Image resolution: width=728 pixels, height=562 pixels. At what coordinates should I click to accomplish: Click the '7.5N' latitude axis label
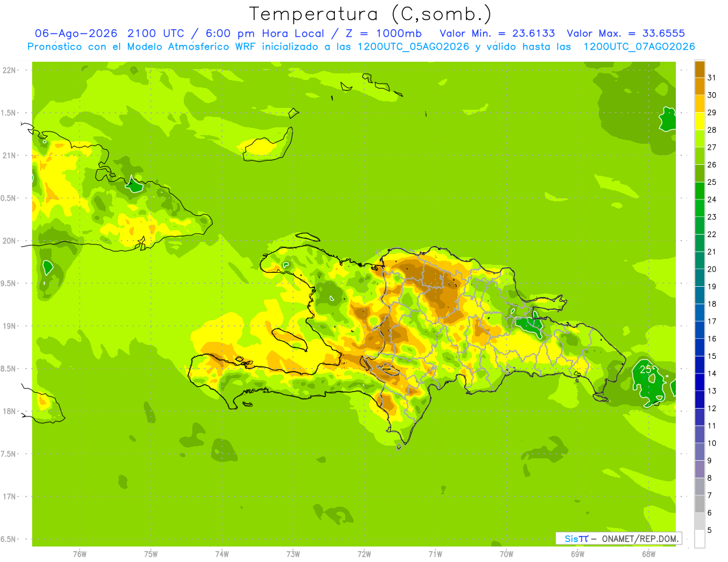point(9,453)
